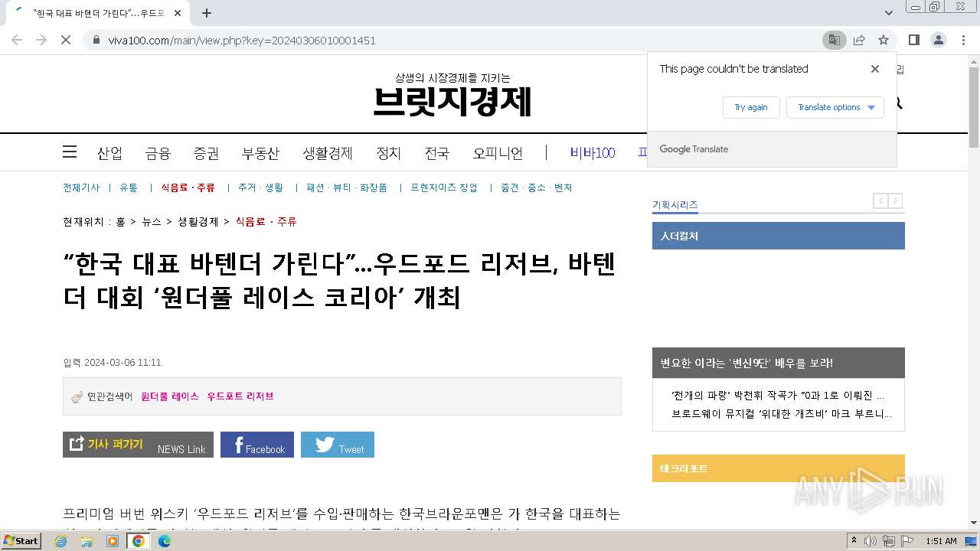Click related keyword 우드포트 리저브

(240, 396)
